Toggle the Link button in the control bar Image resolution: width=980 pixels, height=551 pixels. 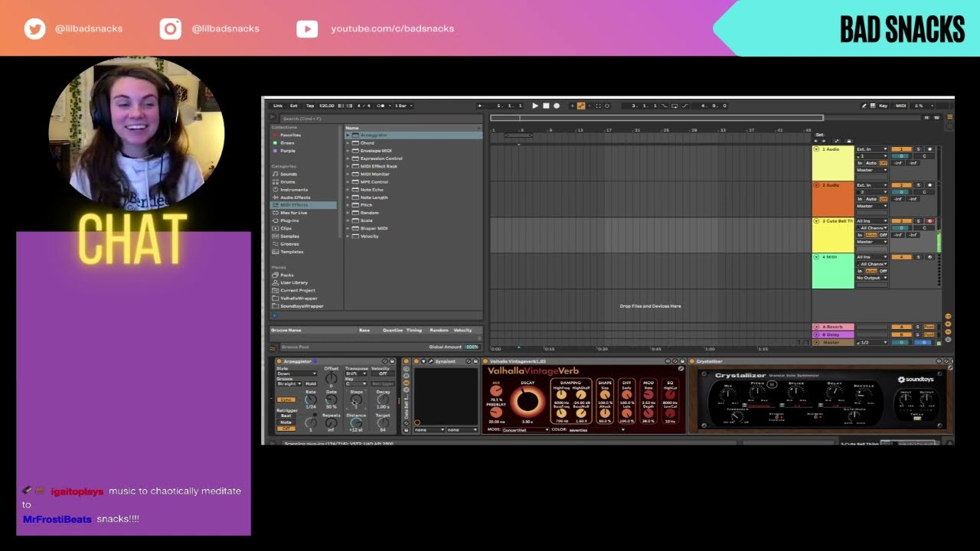[x=278, y=106]
